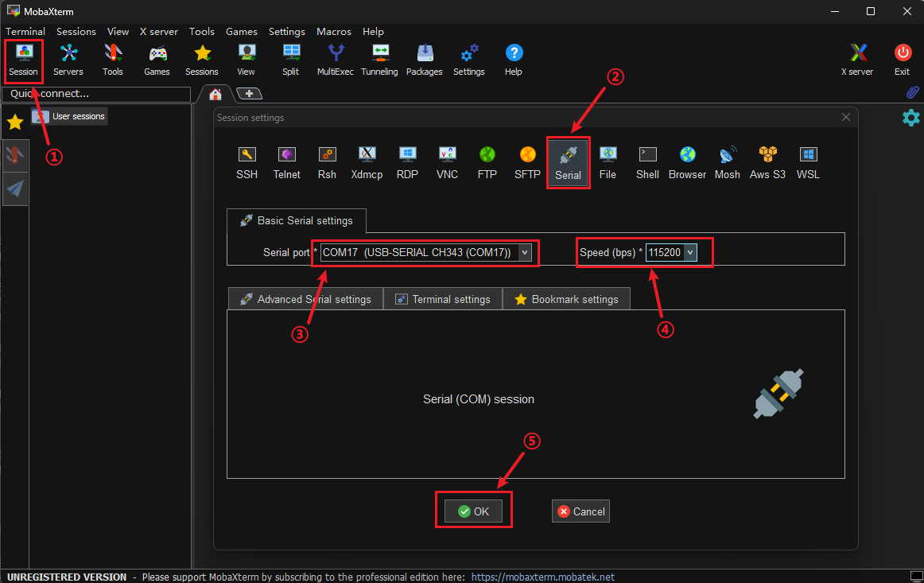Click the teal gear settings icon

tap(911, 117)
